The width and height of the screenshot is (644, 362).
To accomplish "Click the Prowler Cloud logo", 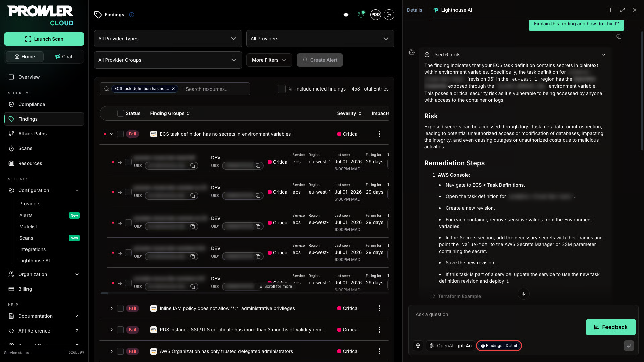I will 41,16.
